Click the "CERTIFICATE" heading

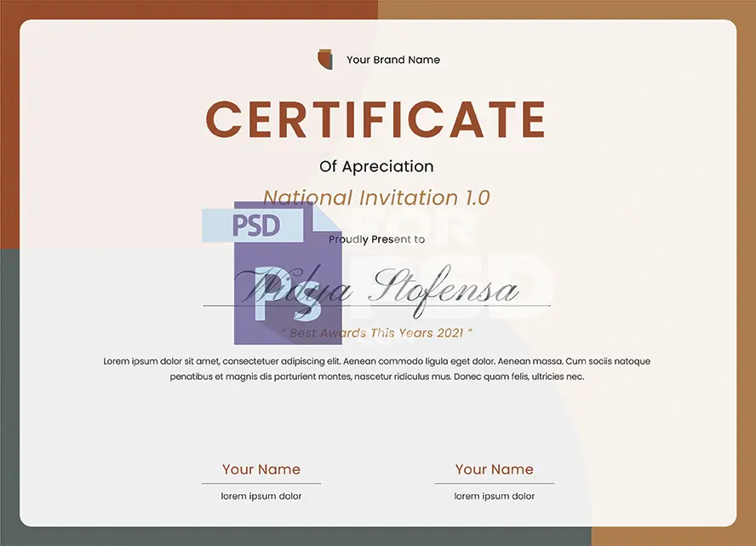(375, 119)
